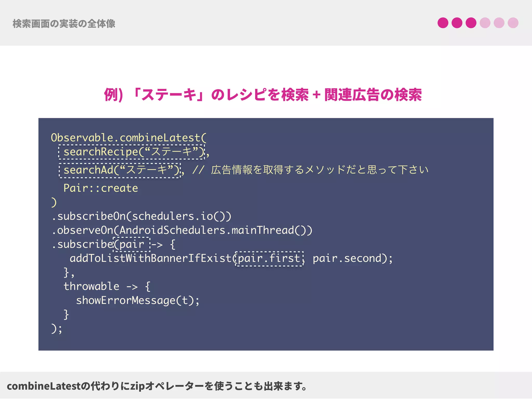Click the .subscribeOn(schedulers.io()) line
The width and height of the screenshot is (532, 399).
pos(142,216)
